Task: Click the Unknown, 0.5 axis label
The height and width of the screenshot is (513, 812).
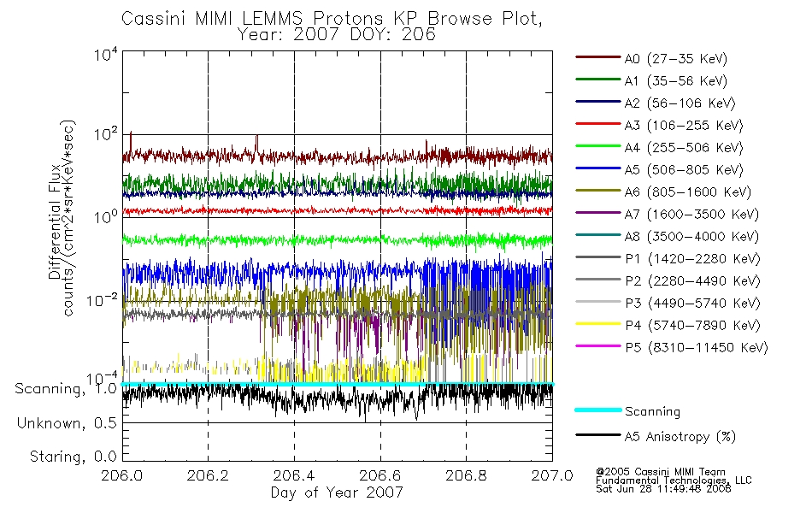Action: click(67, 423)
